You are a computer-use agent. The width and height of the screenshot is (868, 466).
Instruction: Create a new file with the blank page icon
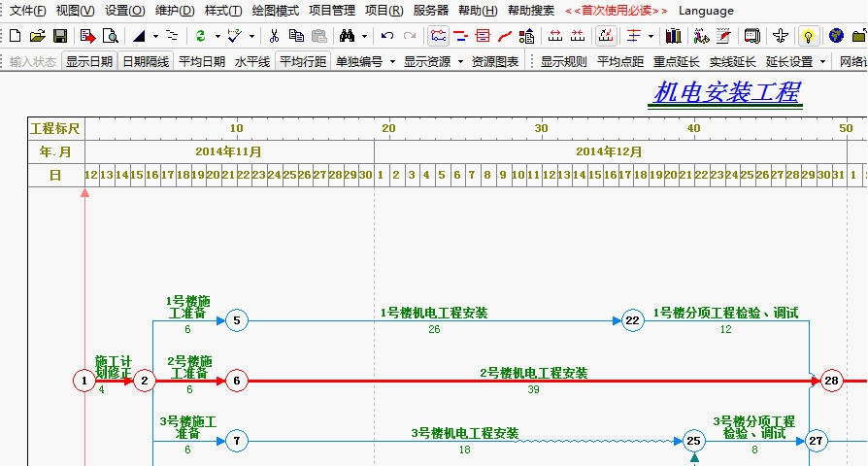coord(16,37)
